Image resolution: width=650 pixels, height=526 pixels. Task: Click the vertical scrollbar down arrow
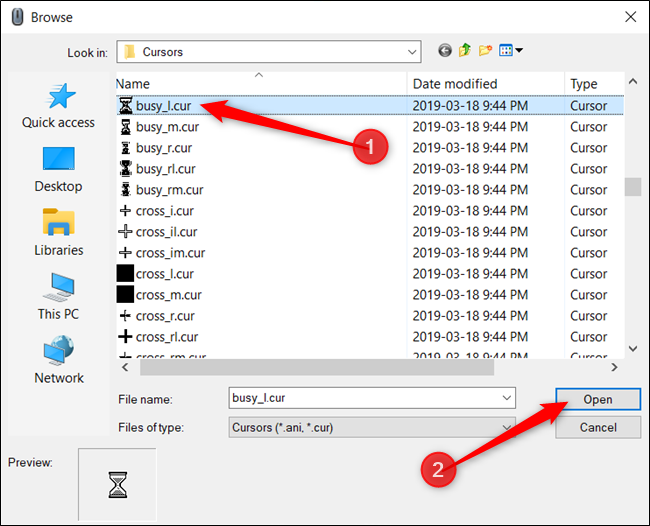click(x=632, y=348)
